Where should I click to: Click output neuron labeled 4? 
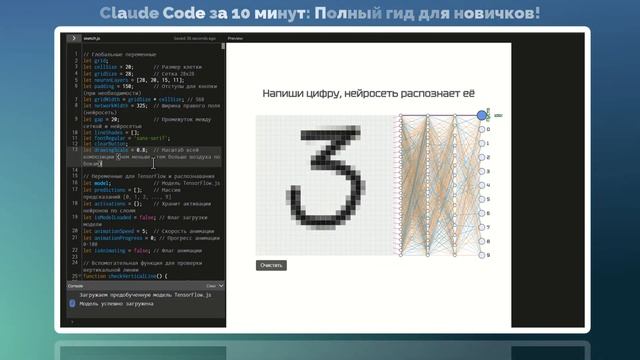click(x=482, y=185)
